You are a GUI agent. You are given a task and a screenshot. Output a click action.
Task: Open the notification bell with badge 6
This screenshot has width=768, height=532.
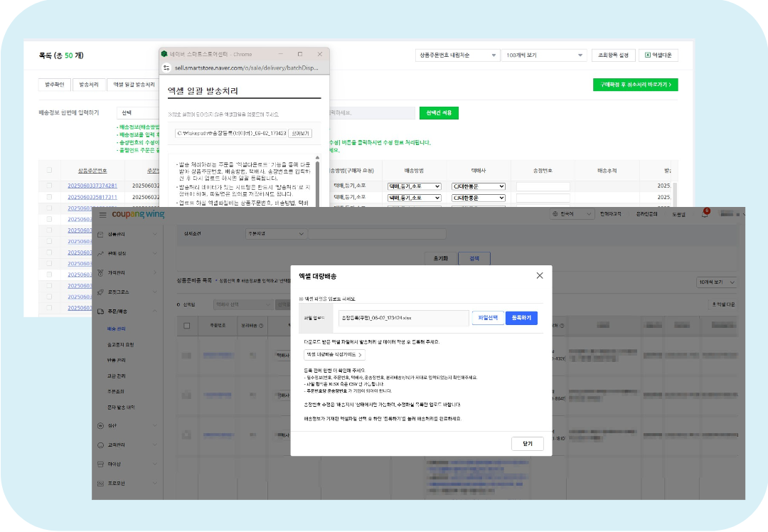705,214
